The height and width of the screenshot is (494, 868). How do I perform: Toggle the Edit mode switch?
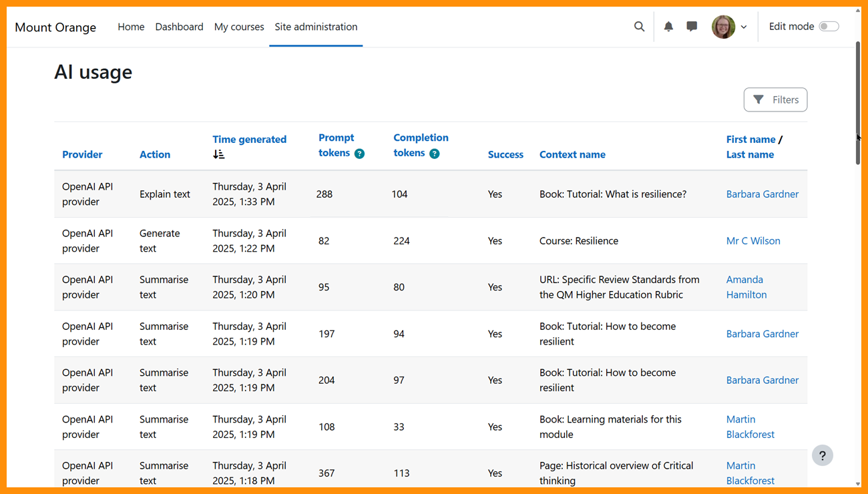coord(829,27)
